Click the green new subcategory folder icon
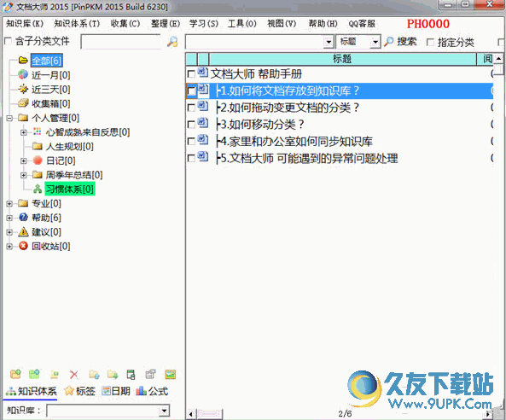Screen dimensions: 506x420 pos(34,374)
